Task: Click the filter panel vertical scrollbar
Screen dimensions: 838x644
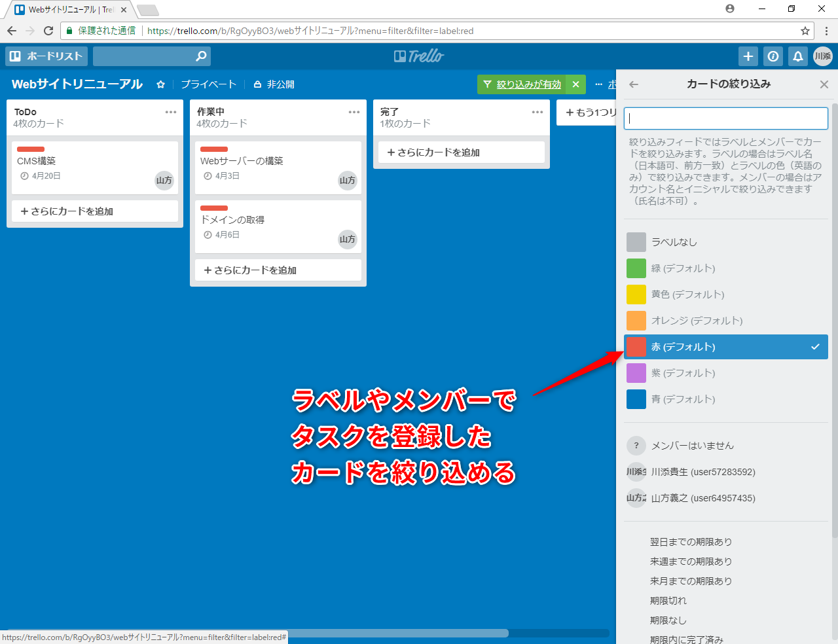Action: tap(835, 321)
